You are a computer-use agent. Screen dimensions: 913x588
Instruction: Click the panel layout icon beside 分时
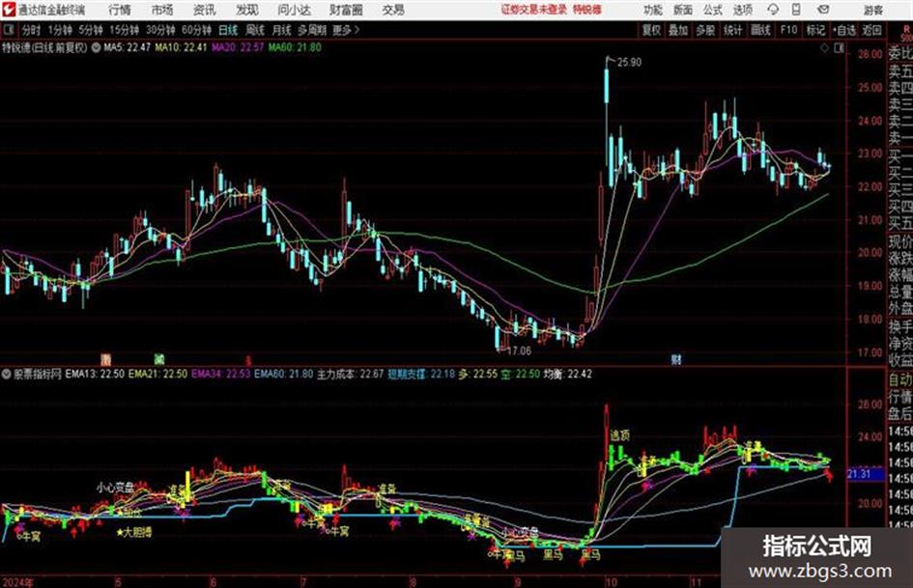(9, 30)
